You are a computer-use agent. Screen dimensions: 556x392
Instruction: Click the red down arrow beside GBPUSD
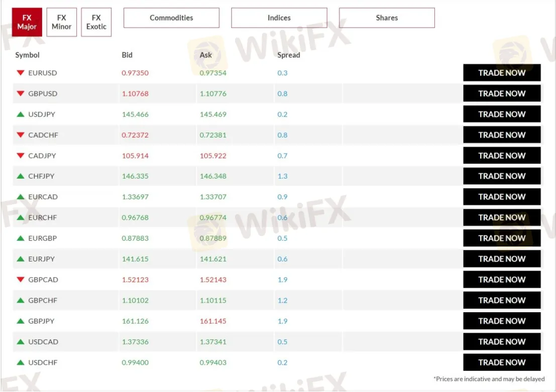21,93
